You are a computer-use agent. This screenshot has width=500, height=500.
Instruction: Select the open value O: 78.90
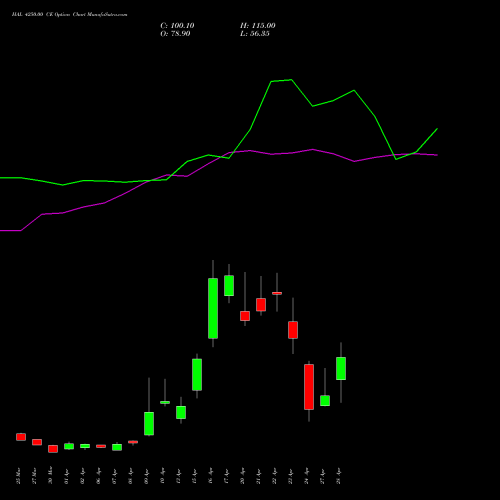tap(175, 34)
